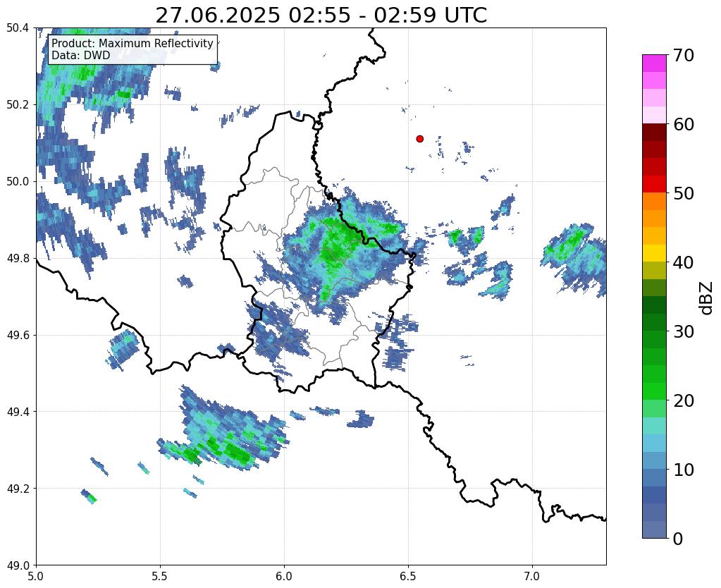The height and width of the screenshot is (588, 721).
Task: Click the latitude 50.2 axis label
Action: tap(18, 105)
